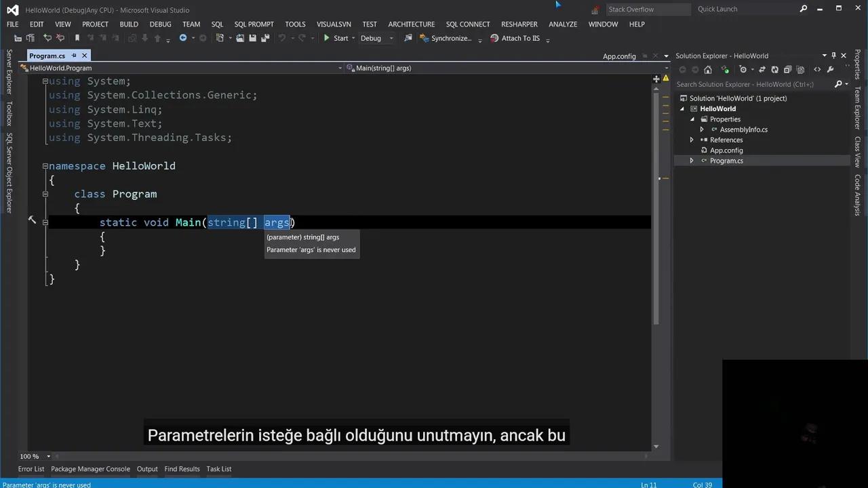Click the Quick Launch input box
868x488 pixels.
[x=746, y=9]
